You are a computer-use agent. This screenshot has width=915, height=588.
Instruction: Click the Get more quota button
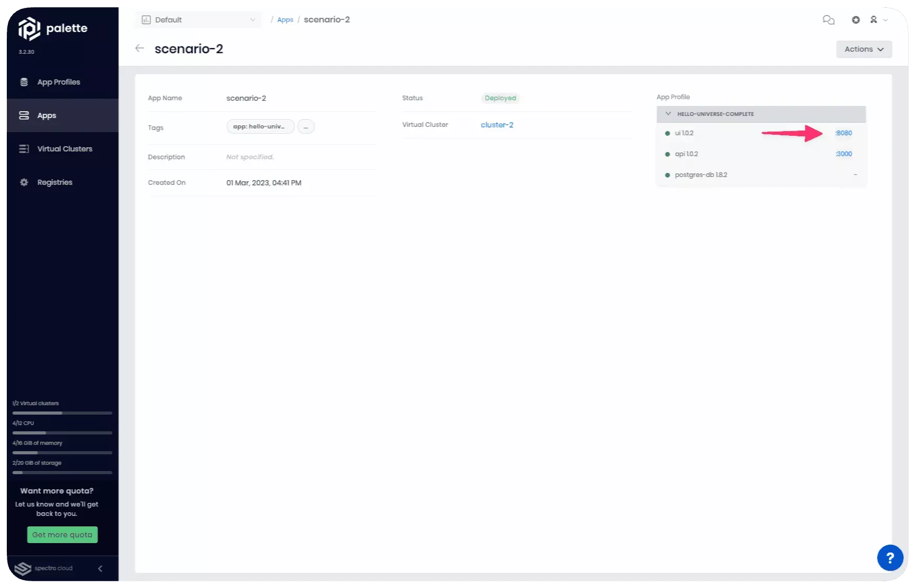(62, 535)
